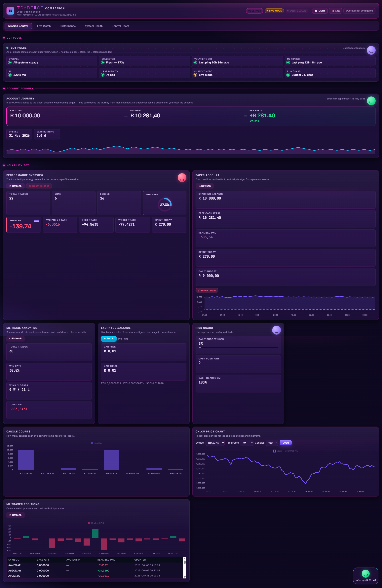Switch to the Live Watch tab

(x=44, y=26)
